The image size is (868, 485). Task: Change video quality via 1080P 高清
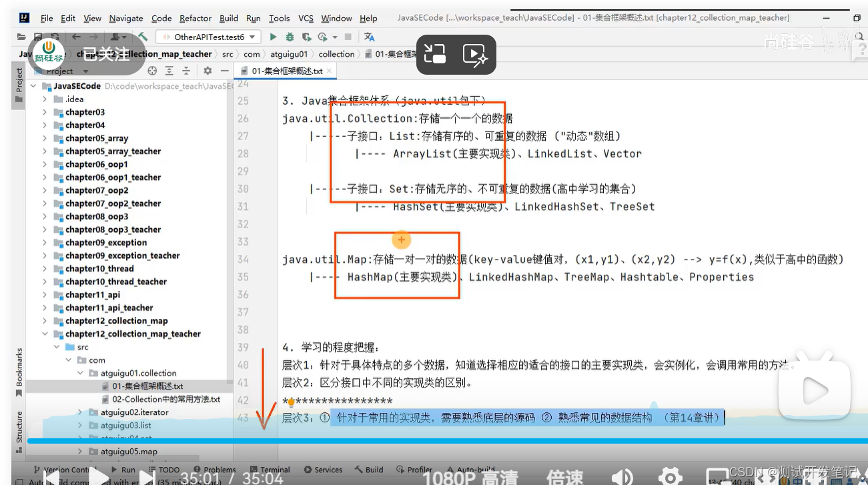(x=470, y=477)
